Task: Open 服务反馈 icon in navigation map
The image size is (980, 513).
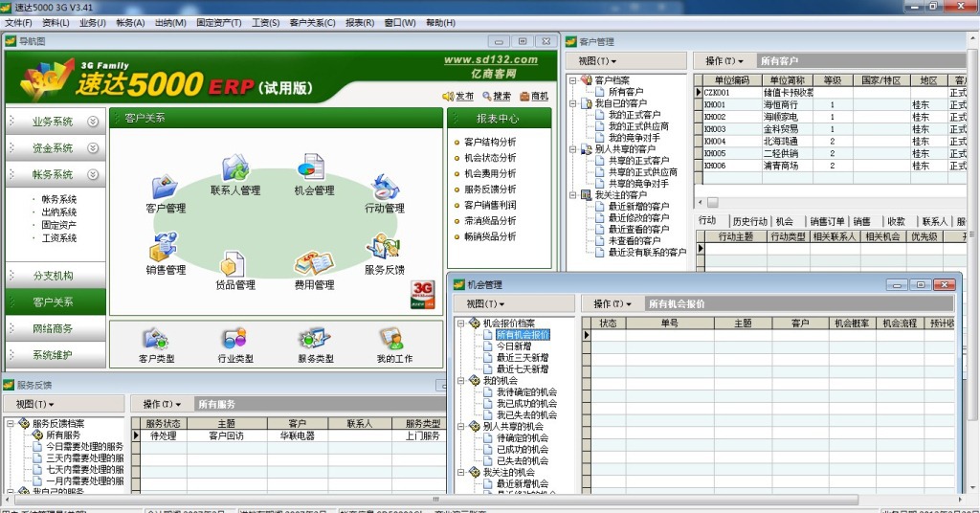Action: coord(384,248)
